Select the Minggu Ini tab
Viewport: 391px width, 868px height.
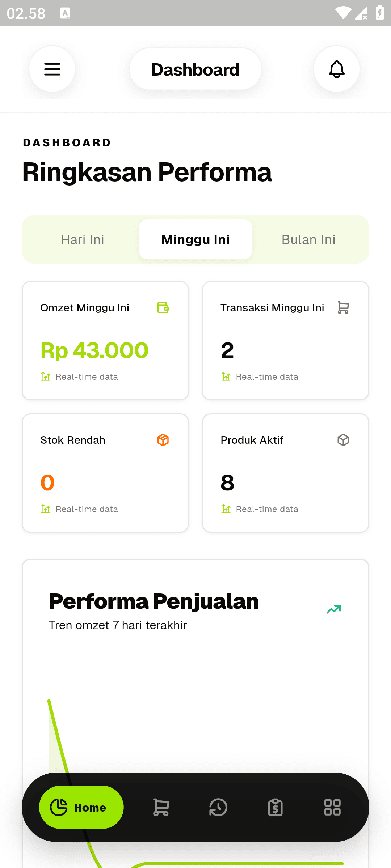click(195, 239)
